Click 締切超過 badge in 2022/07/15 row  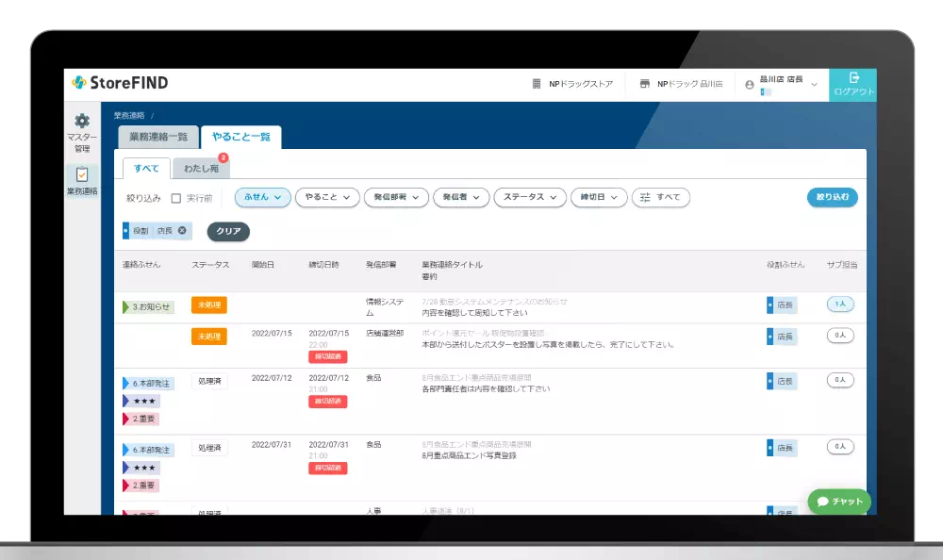[328, 356]
